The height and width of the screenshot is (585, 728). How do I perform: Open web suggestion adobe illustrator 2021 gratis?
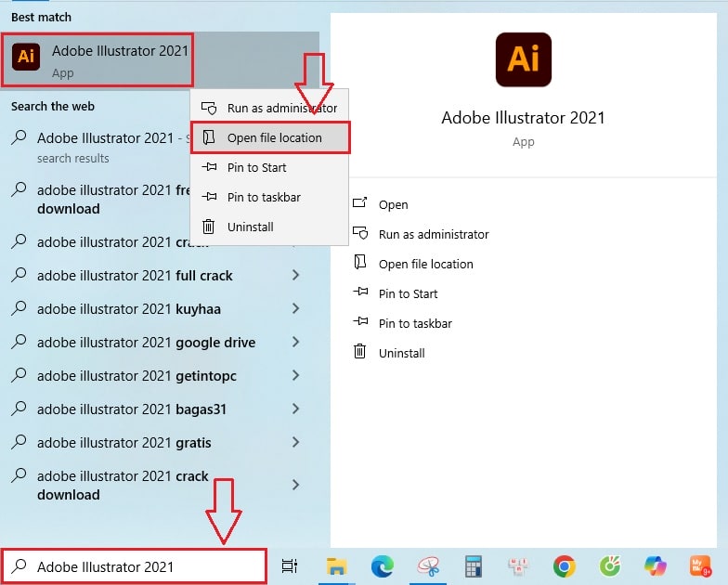coord(124,443)
